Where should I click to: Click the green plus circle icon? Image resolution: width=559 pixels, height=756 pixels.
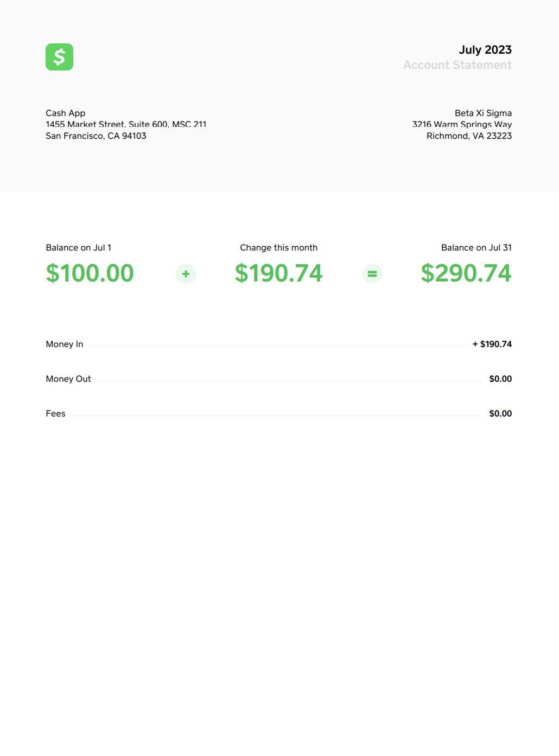(186, 274)
